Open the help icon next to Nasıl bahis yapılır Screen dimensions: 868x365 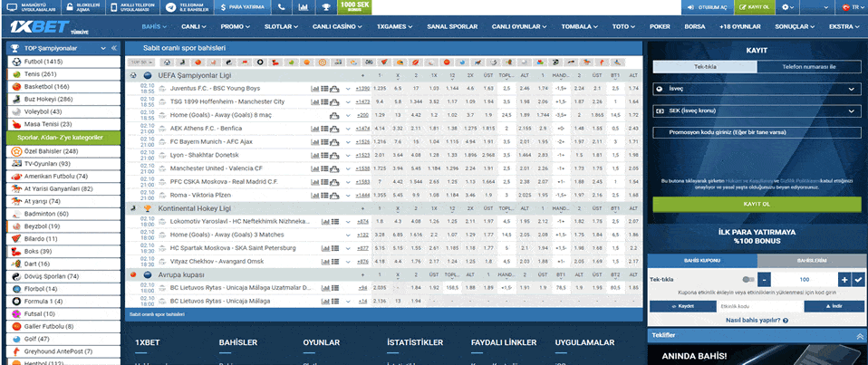point(786,321)
